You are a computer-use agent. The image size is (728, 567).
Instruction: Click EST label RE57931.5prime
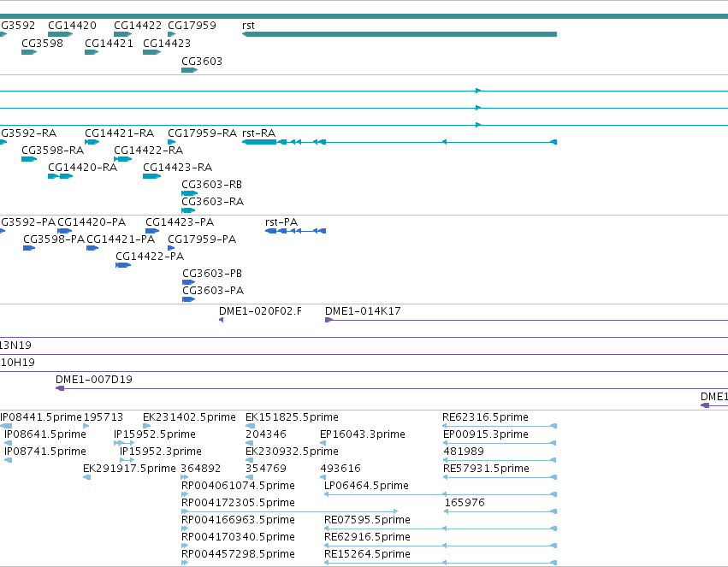click(486, 470)
